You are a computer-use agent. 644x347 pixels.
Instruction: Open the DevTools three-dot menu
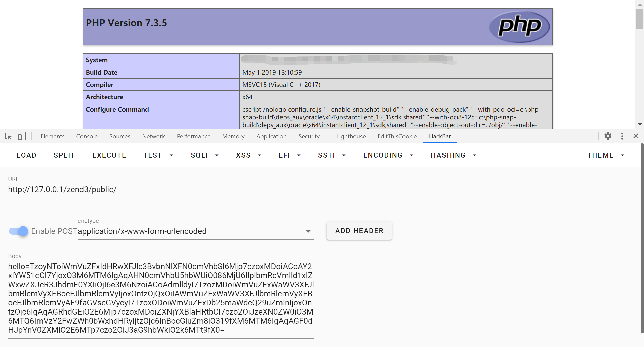point(622,136)
